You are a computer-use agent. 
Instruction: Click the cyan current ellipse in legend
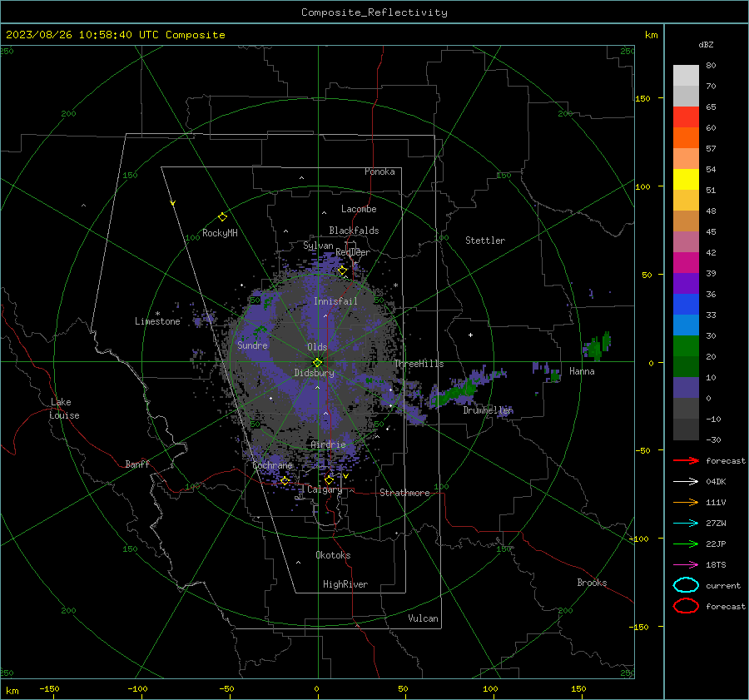coord(686,585)
